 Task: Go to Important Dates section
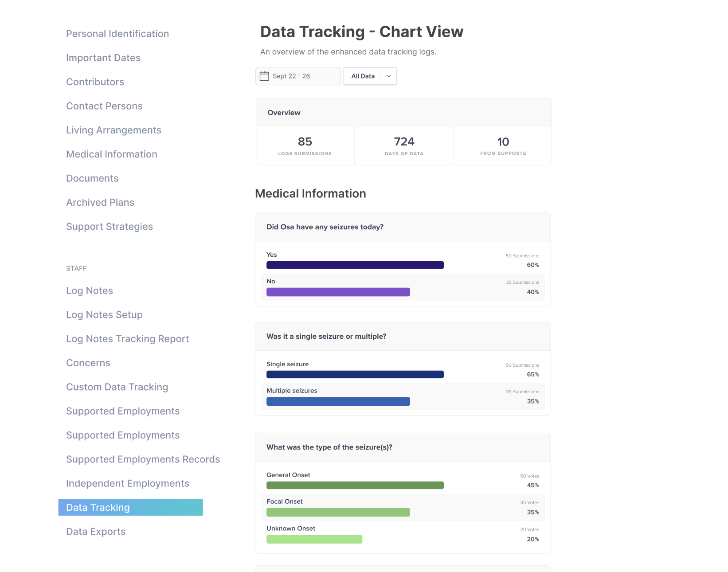[103, 58]
